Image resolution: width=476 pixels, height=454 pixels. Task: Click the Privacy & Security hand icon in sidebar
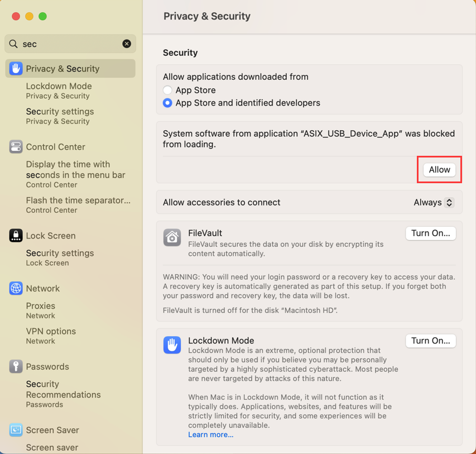(x=16, y=68)
